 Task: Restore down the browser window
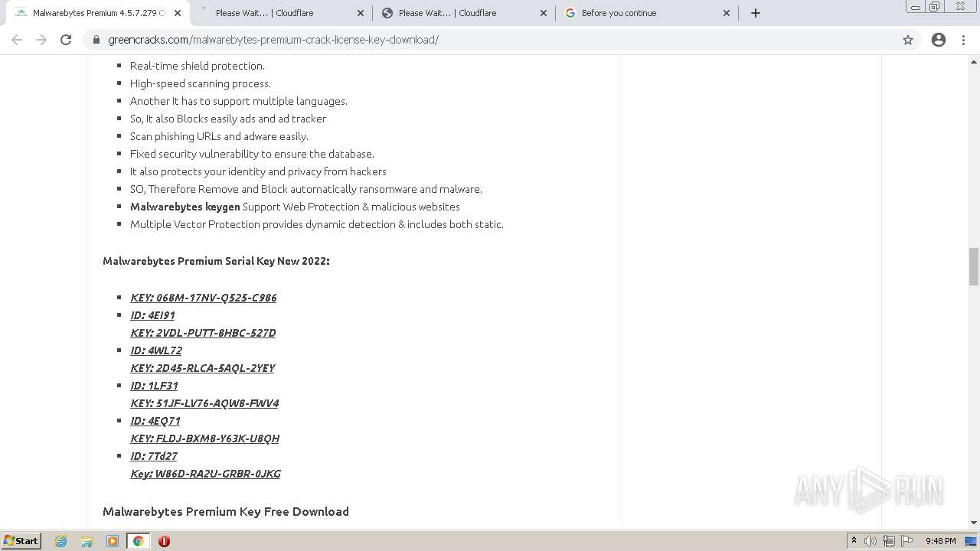(935, 6)
